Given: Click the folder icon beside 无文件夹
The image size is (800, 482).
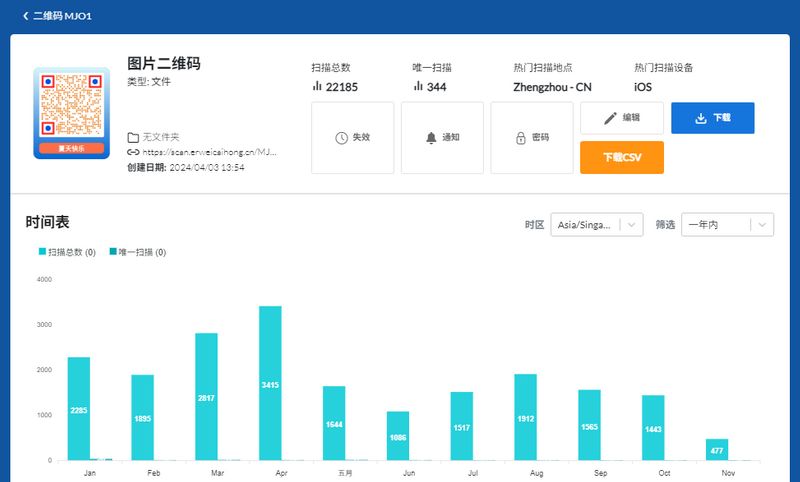Looking at the screenshot, I should tap(133, 137).
